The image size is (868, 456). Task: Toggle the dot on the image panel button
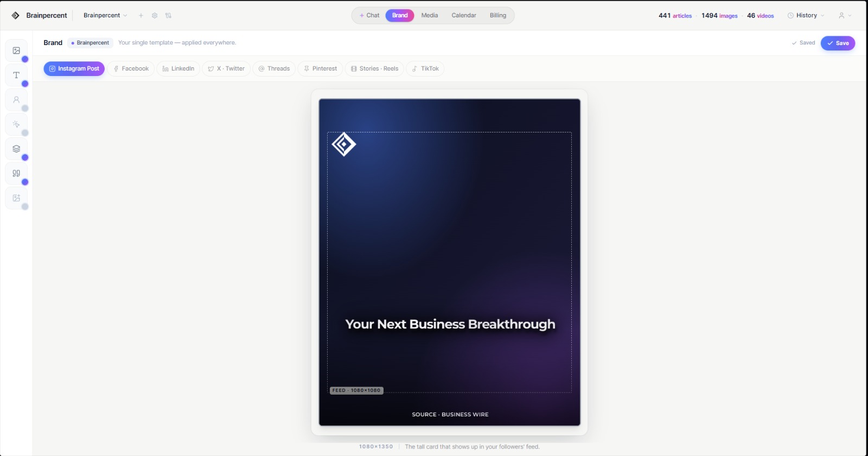25,59
